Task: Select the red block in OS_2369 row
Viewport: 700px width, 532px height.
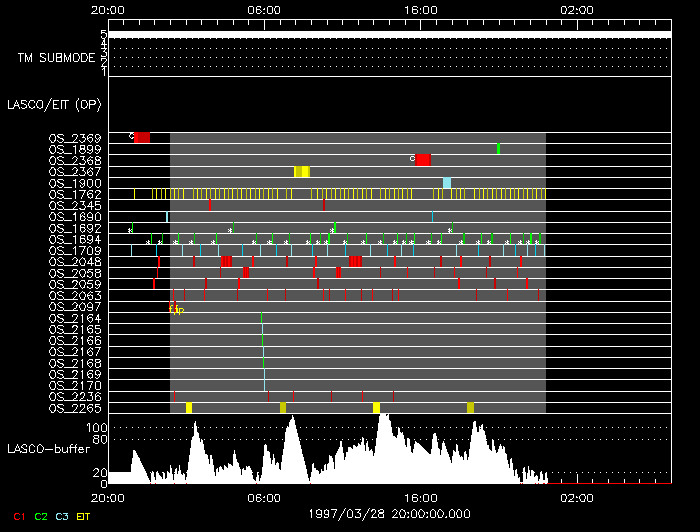Action: click(x=142, y=137)
